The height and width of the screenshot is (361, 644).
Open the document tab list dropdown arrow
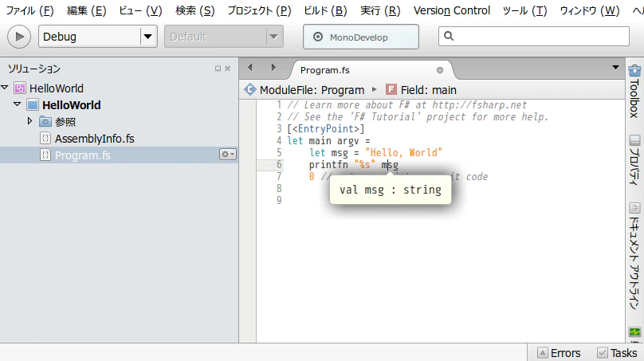[615, 68]
